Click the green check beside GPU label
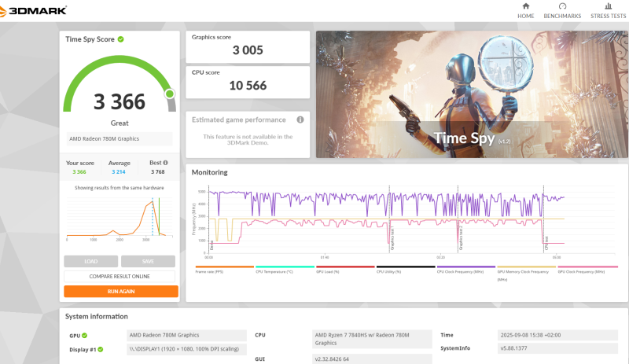 click(x=85, y=336)
